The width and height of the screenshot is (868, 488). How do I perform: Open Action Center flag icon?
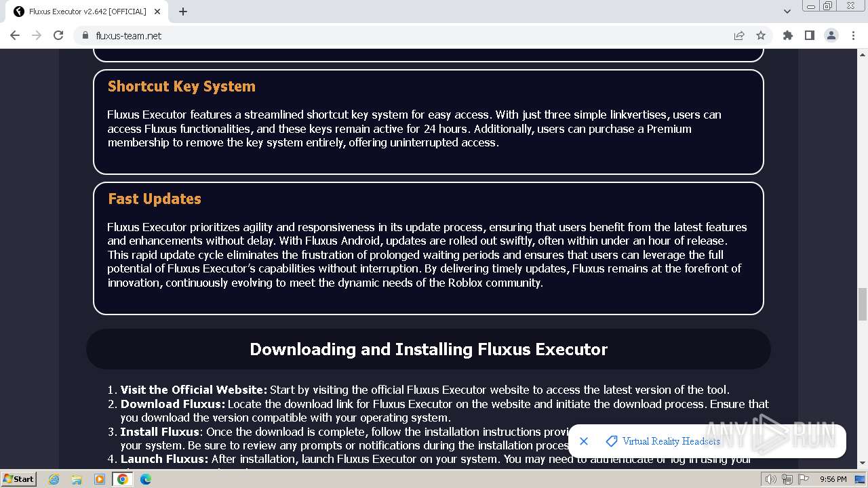coord(804,479)
